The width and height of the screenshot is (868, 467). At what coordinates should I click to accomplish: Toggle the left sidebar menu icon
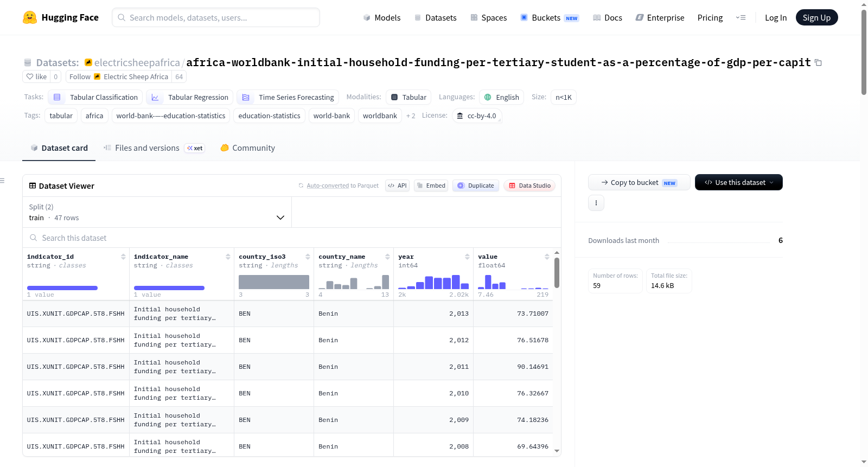[3, 181]
